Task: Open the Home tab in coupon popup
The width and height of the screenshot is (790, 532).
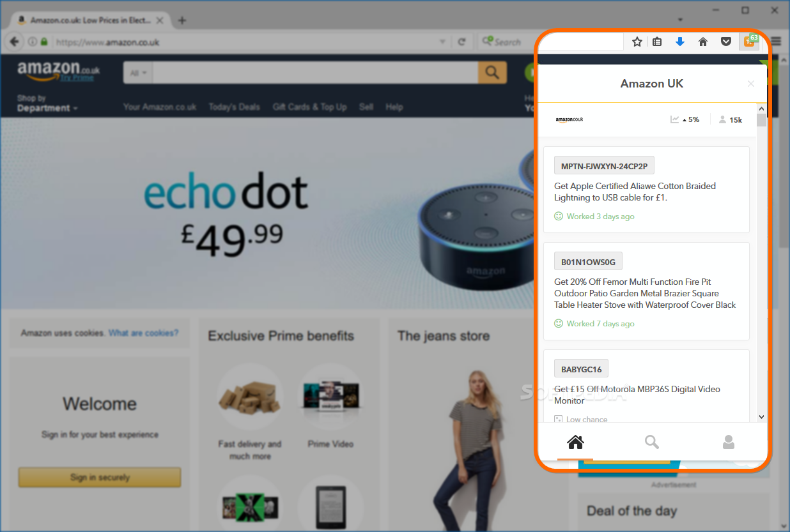Action: point(575,442)
